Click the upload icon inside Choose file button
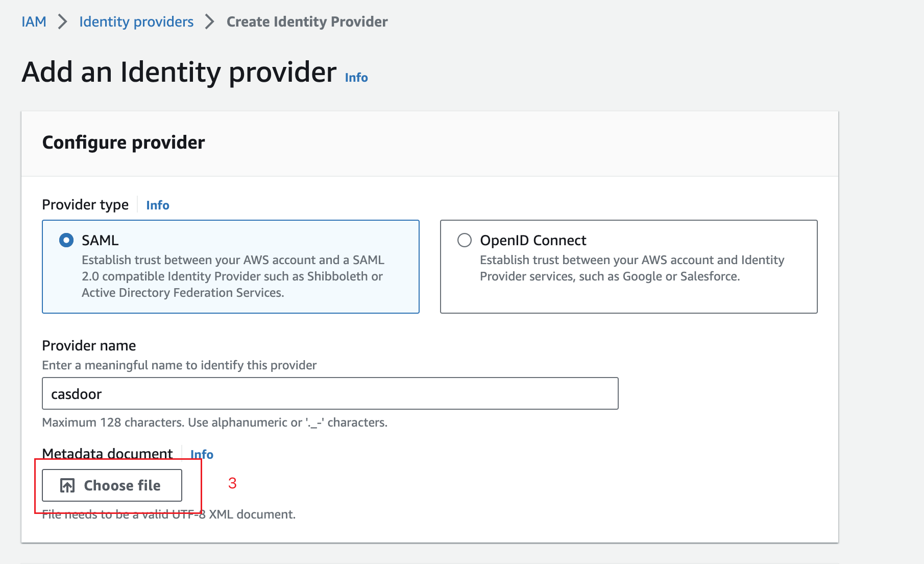 tap(67, 485)
